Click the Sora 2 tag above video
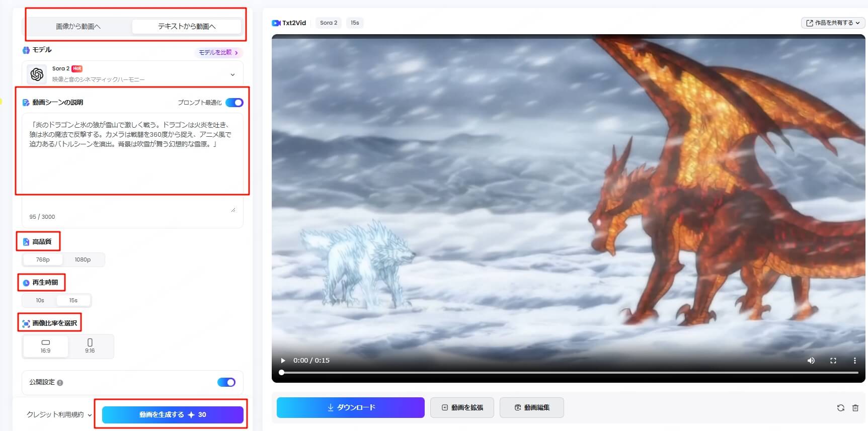 tap(329, 23)
